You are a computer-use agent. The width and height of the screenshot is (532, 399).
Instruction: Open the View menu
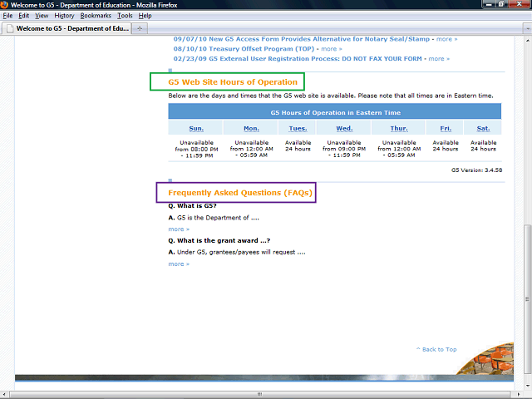point(42,16)
